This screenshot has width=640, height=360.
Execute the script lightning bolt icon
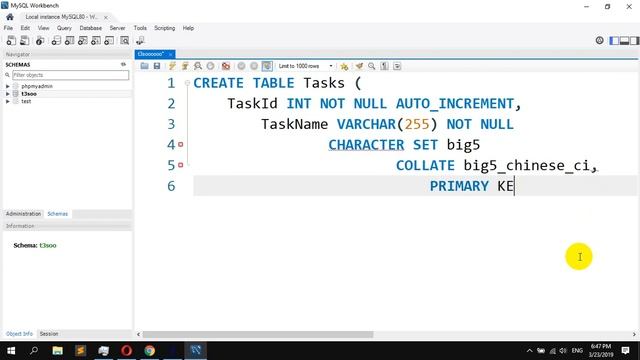point(172,66)
